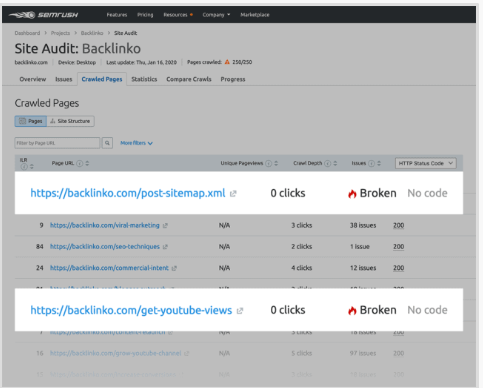Screen dimensions: 483x388
Task: Switch to Site Structure view
Action: coord(70,121)
